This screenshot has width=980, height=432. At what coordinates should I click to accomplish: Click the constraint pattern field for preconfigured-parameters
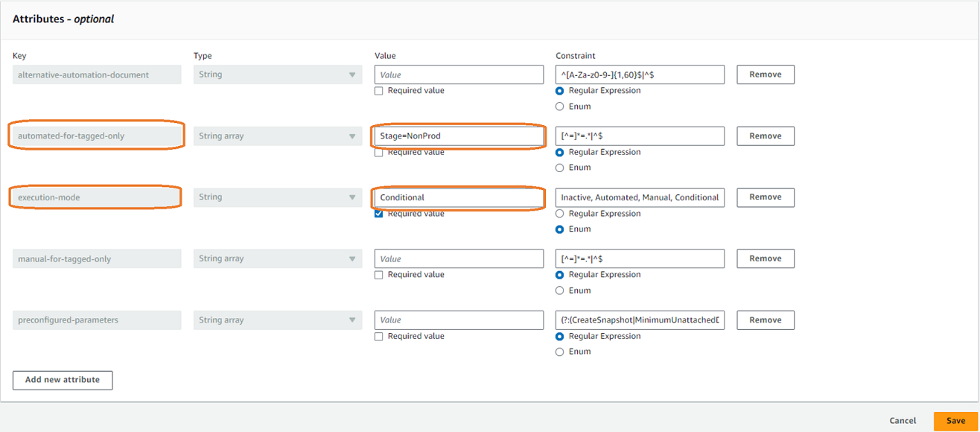tap(639, 320)
